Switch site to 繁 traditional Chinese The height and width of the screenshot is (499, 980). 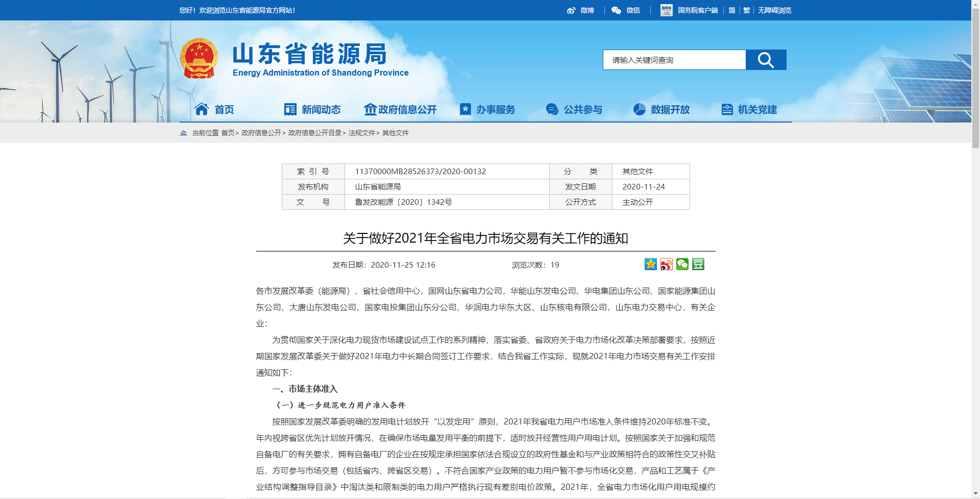click(x=746, y=10)
